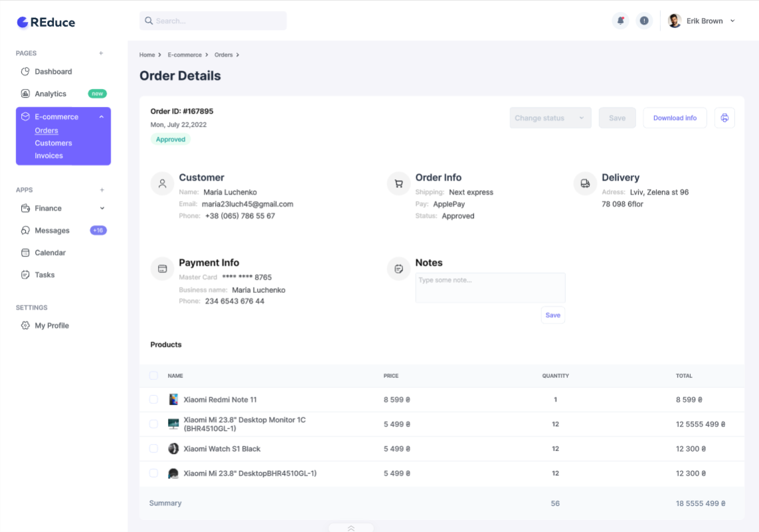Click the DesktopBHR4510GL-1) product thumbnail
This screenshot has height=532, width=759.
click(173, 474)
